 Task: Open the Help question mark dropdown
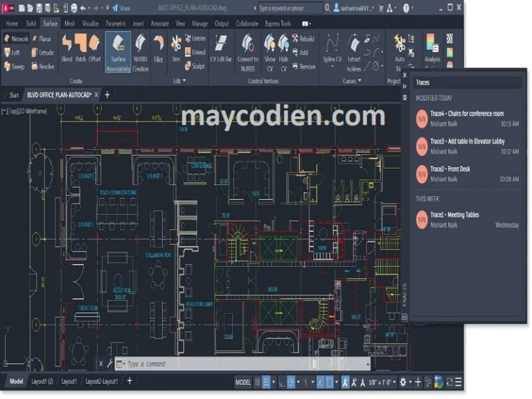408,8
